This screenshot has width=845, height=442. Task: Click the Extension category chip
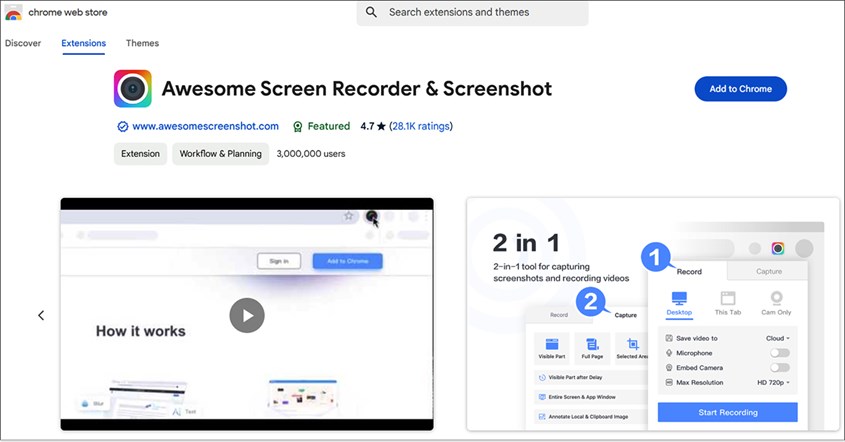tap(140, 154)
